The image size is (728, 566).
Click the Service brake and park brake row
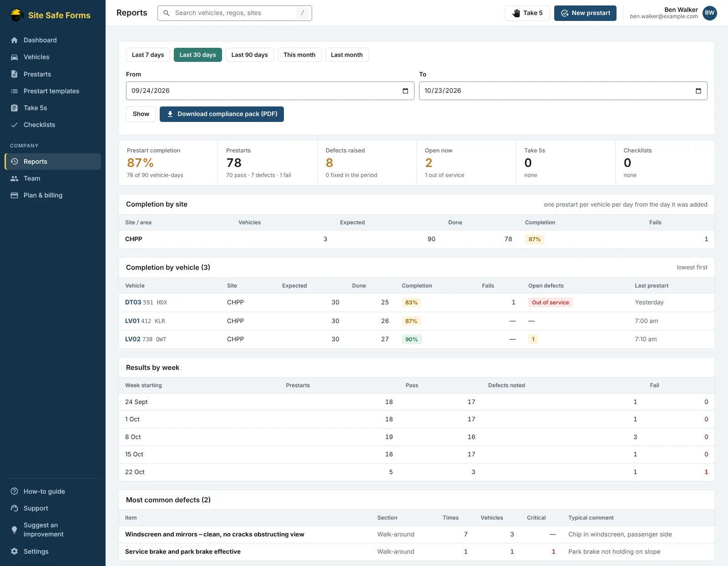[417, 552]
